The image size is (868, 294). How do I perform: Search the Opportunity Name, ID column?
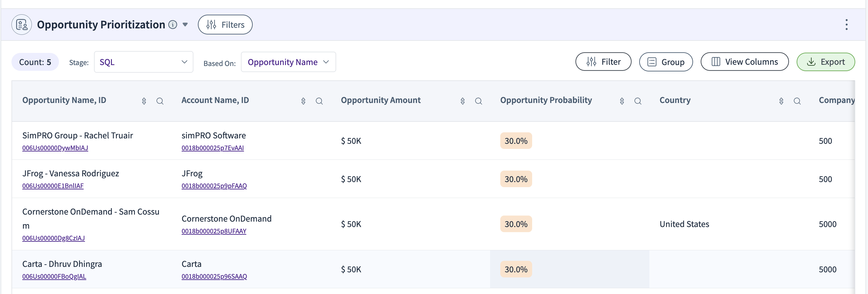pyautogui.click(x=160, y=101)
